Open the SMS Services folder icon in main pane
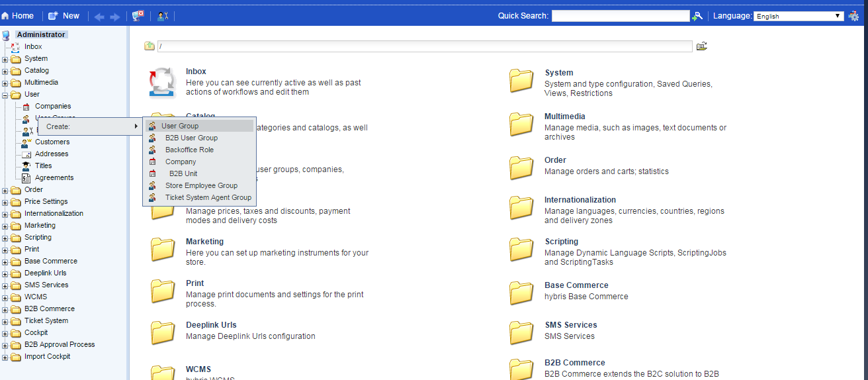 521,332
